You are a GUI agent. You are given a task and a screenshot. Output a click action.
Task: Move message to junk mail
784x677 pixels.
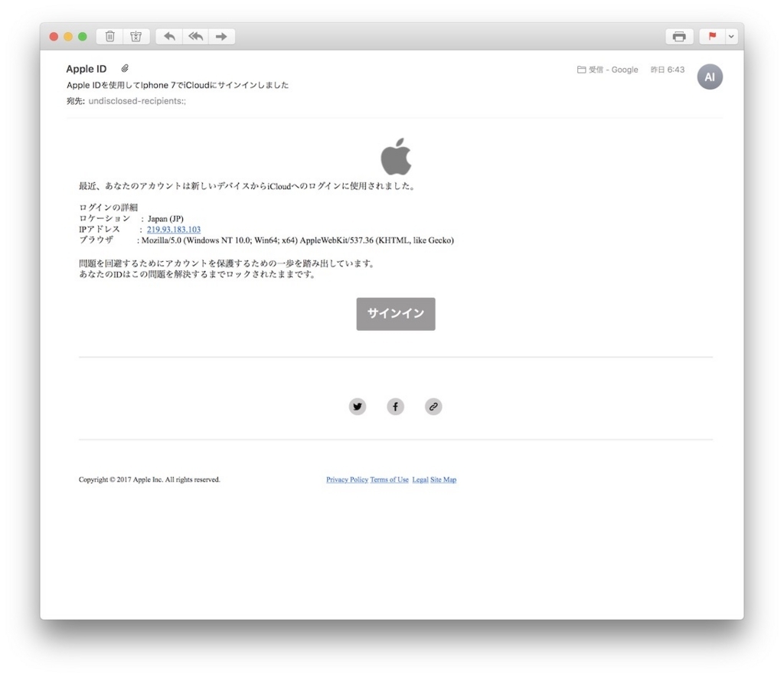[136, 37]
